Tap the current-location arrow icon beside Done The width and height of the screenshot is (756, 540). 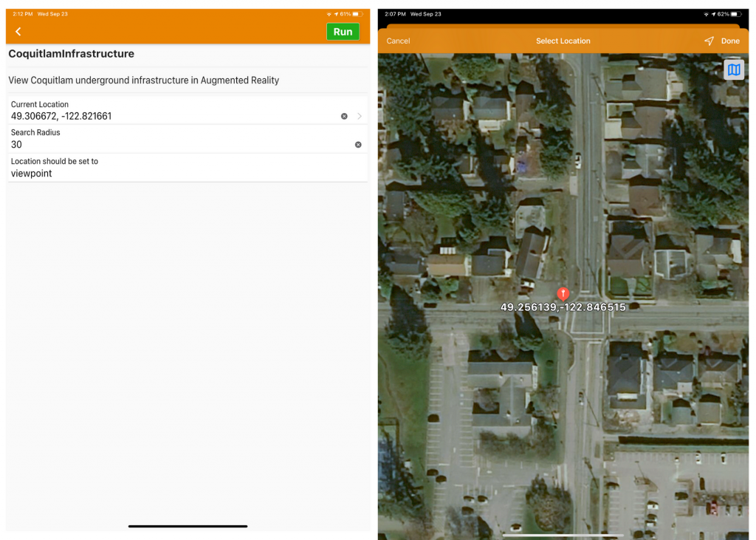coord(709,41)
